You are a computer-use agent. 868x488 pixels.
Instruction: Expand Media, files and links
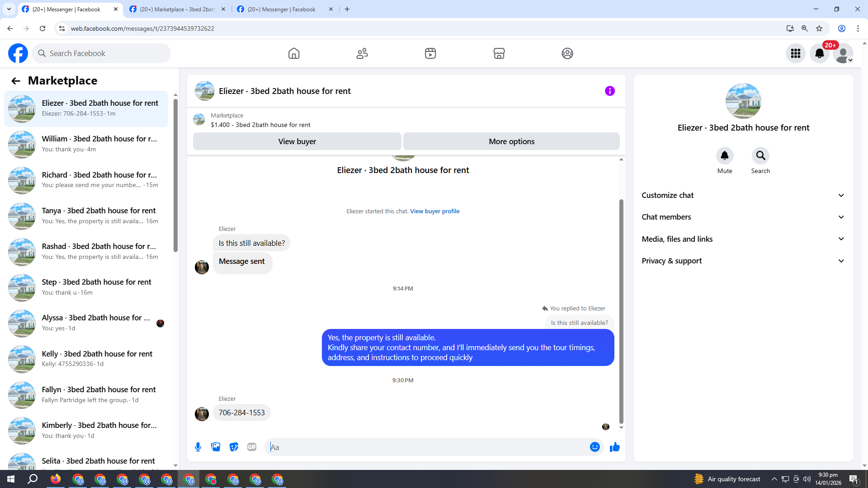pos(743,239)
